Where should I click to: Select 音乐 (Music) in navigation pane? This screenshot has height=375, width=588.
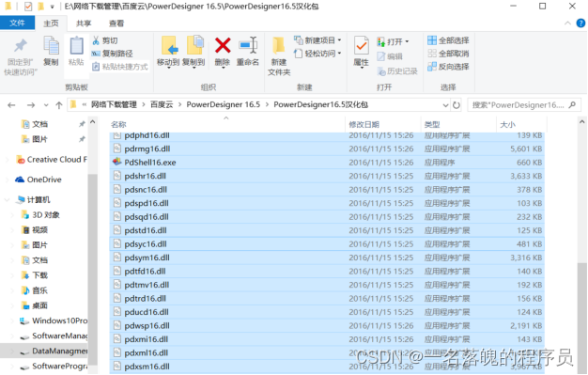tap(35, 290)
